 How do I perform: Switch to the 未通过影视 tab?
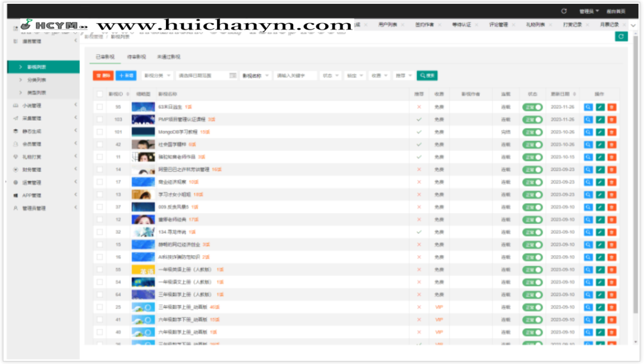pos(169,57)
